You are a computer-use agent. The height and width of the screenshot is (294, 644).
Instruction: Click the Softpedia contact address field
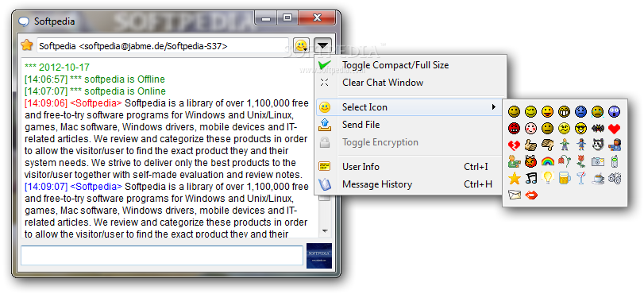(x=163, y=45)
